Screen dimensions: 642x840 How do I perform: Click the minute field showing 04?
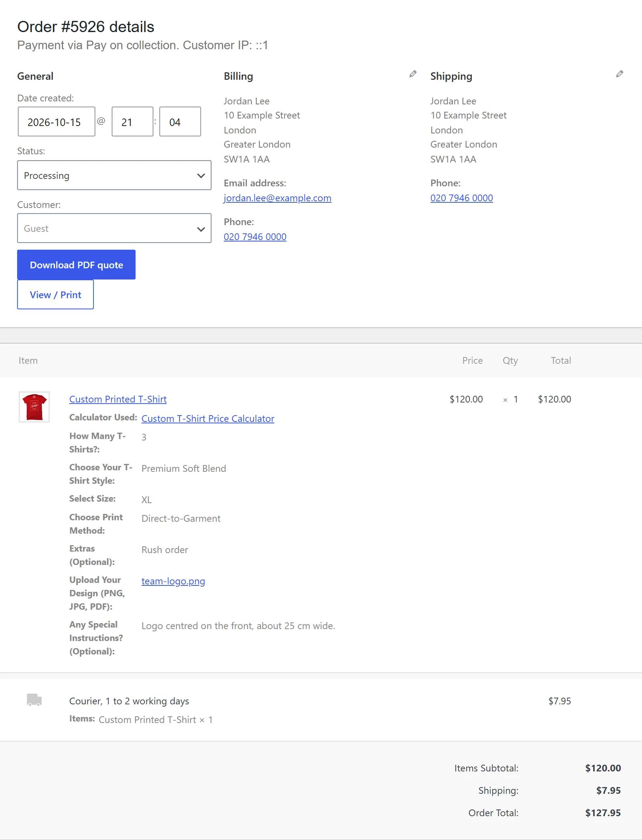point(180,122)
